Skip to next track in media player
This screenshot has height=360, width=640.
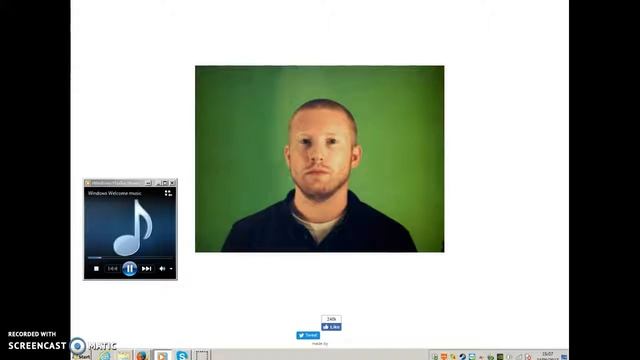tap(147, 269)
